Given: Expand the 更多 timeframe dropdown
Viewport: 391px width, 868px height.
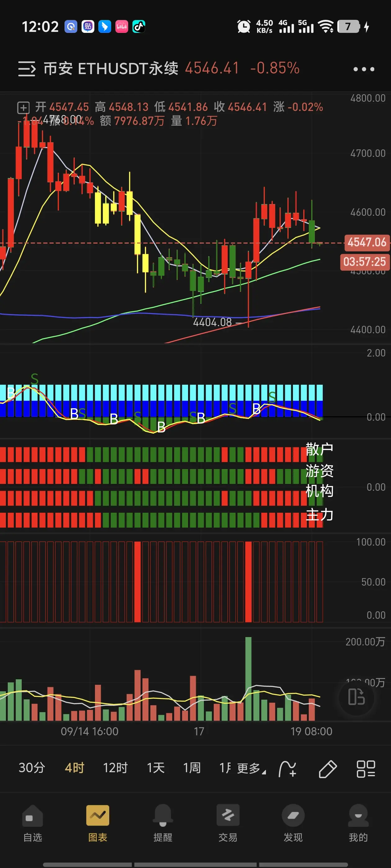Looking at the screenshot, I should [x=251, y=768].
